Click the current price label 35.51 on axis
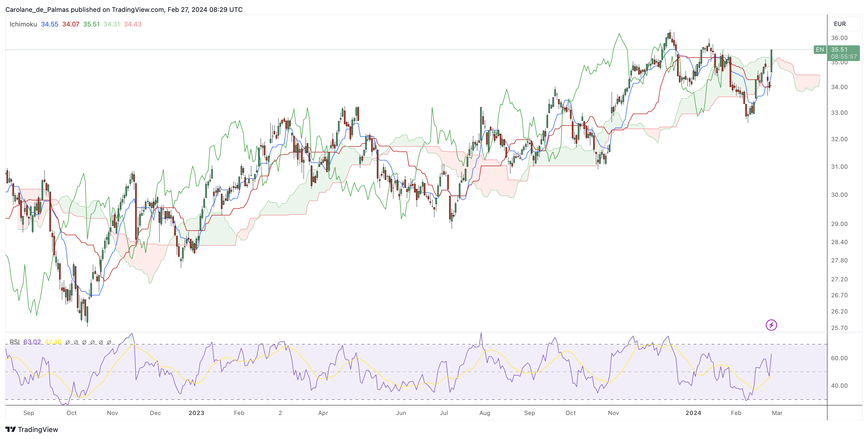Image resolution: width=868 pixels, height=439 pixels. (839, 50)
